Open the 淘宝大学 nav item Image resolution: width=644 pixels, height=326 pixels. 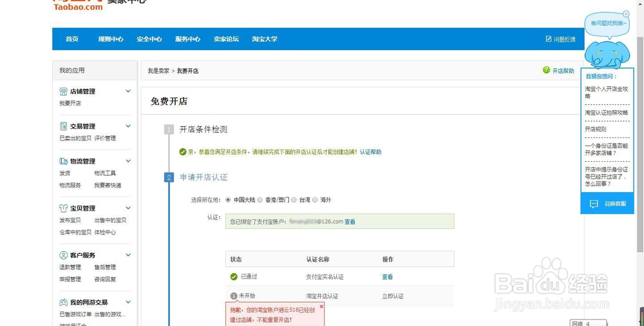click(x=265, y=39)
